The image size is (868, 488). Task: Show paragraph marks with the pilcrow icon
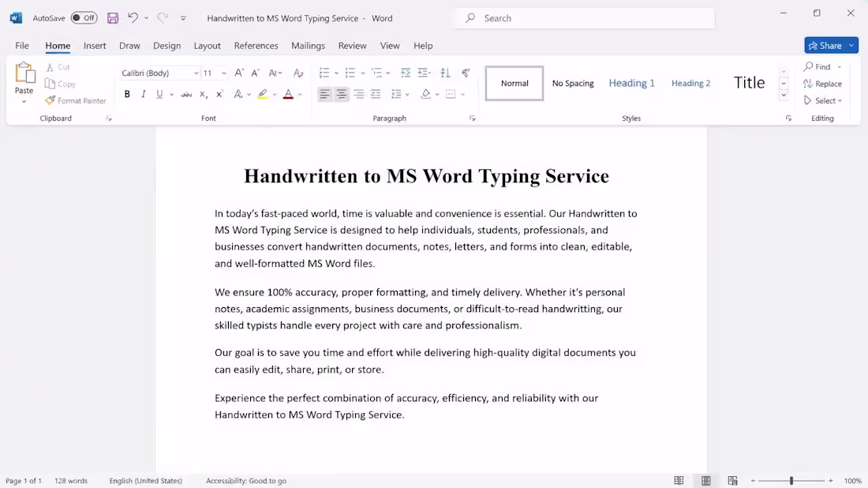[x=466, y=73]
